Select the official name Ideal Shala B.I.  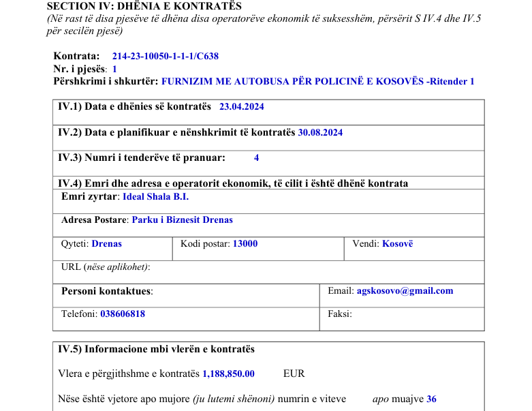pyautogui.click(x=155, y=196)
